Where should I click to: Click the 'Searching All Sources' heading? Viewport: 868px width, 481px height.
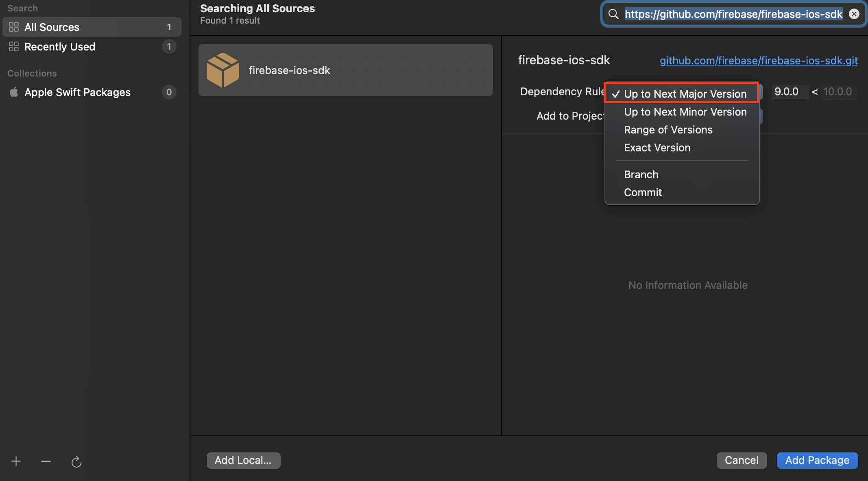click(257, 8)
